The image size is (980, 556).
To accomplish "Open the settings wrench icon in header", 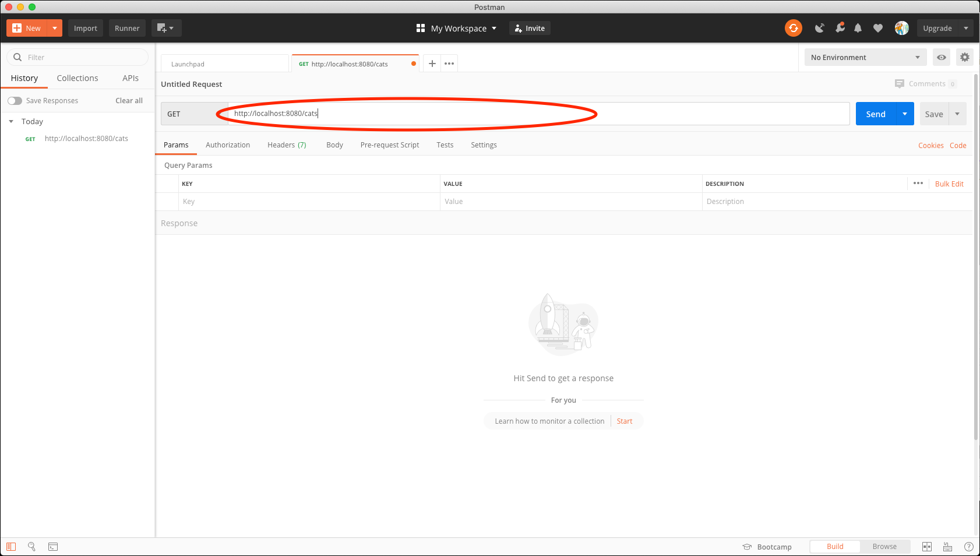I will click(840, 28).
